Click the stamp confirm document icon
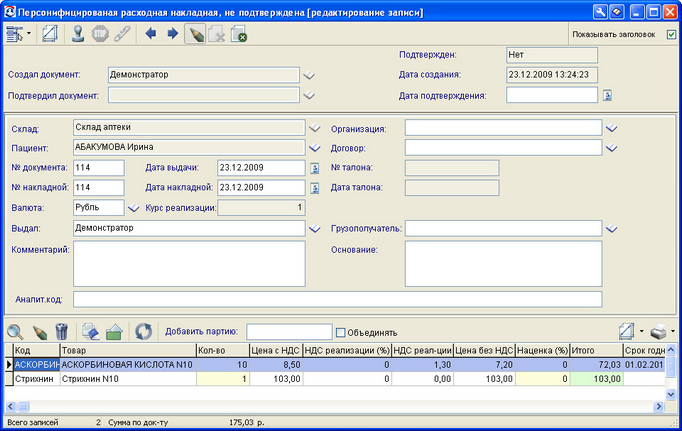The width and height of the screenshot is (682, 431). click(x=78, y=34)
